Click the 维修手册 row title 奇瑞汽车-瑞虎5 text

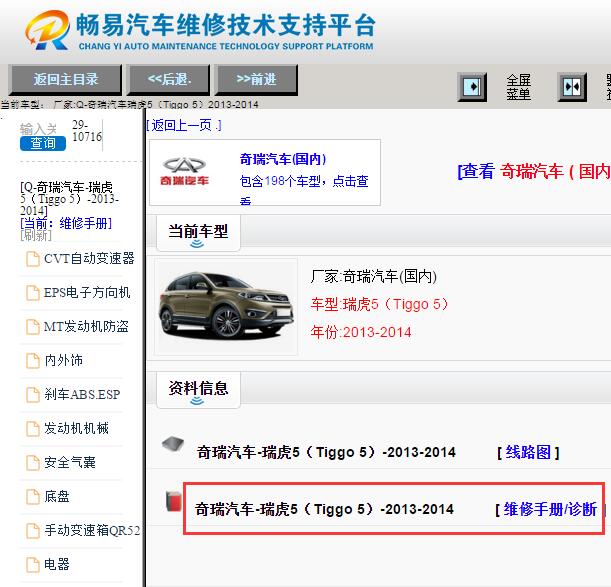(324, 509)
